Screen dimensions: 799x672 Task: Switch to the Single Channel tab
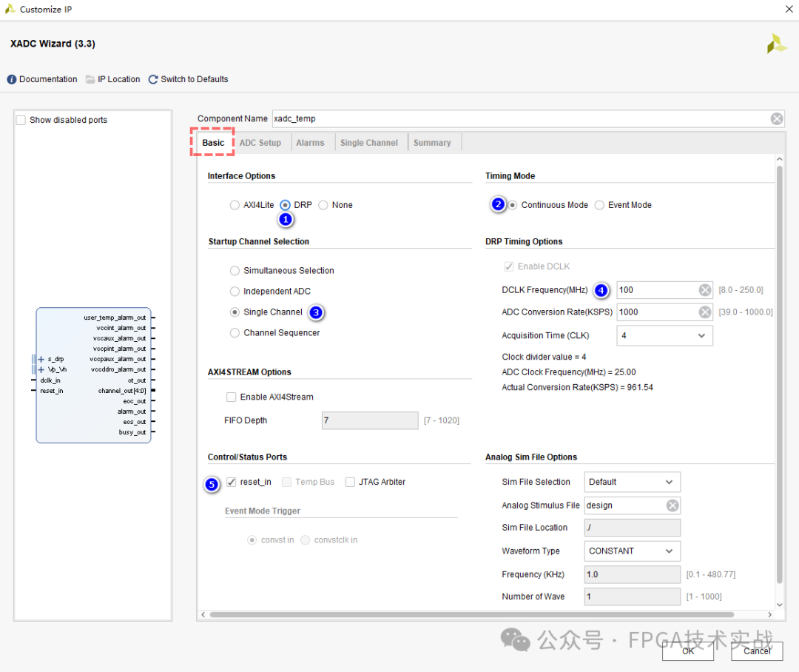[x=369, y=143]
